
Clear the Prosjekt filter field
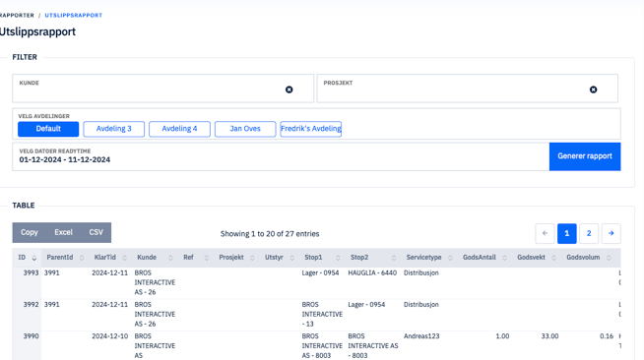(x=593, y=90)
